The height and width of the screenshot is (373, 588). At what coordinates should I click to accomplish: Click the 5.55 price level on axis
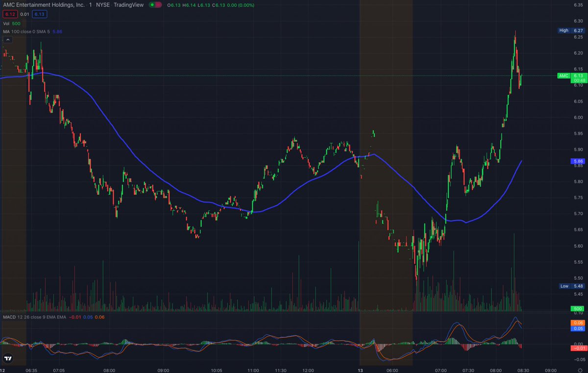(x=578, y=262)
